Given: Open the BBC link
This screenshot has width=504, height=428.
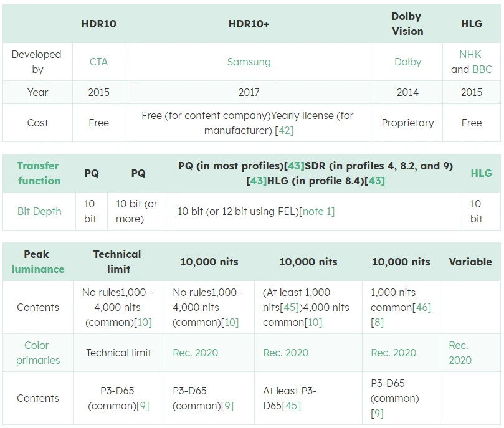Looking at the screenshot, I should pos(482,69).
